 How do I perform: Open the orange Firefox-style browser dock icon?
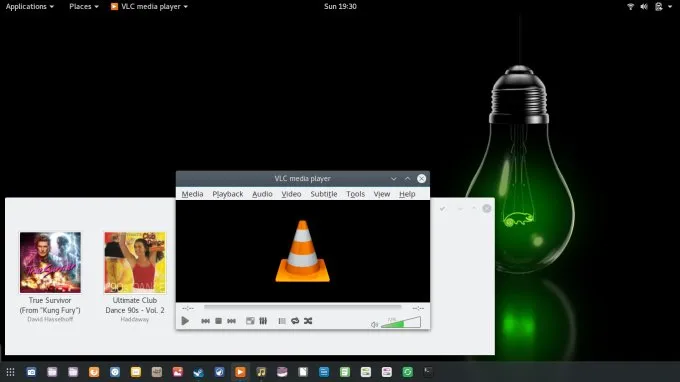pos(94,372)
